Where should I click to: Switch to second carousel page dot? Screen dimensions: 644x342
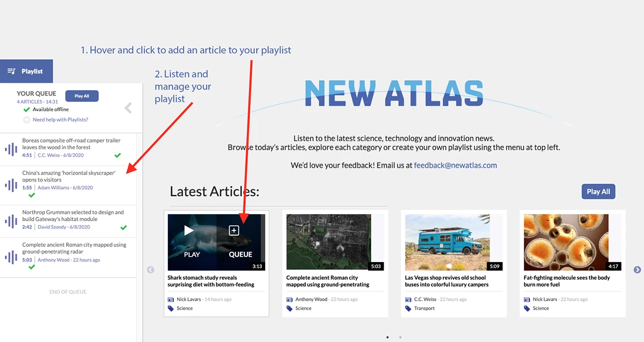tap(400, 337)
